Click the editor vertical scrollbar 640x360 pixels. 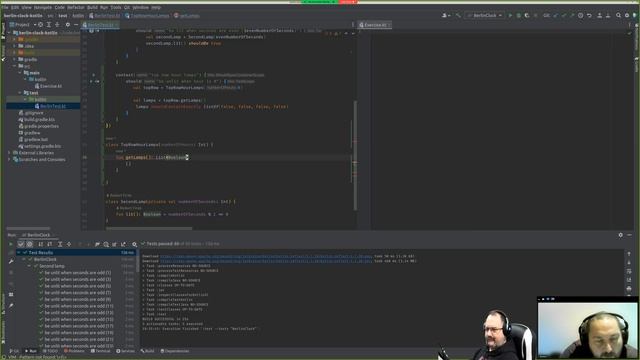[x=355, y=155]
